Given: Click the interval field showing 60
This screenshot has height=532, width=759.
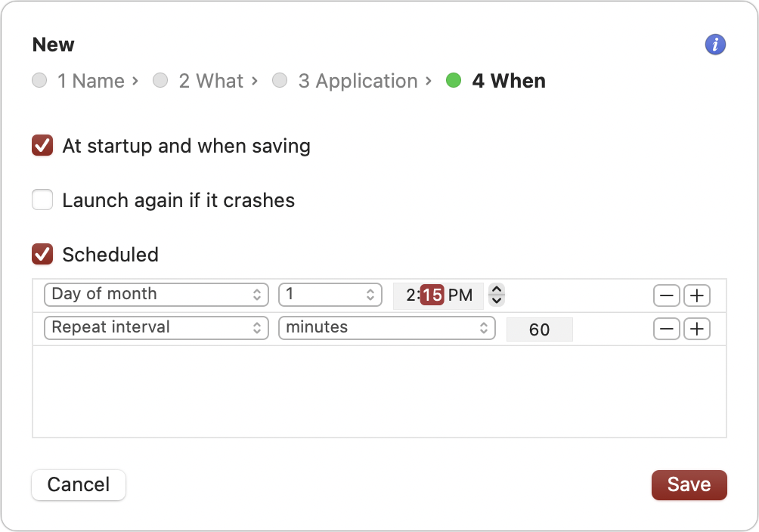Looking at the screenshot, I should [x=539, y=329].
